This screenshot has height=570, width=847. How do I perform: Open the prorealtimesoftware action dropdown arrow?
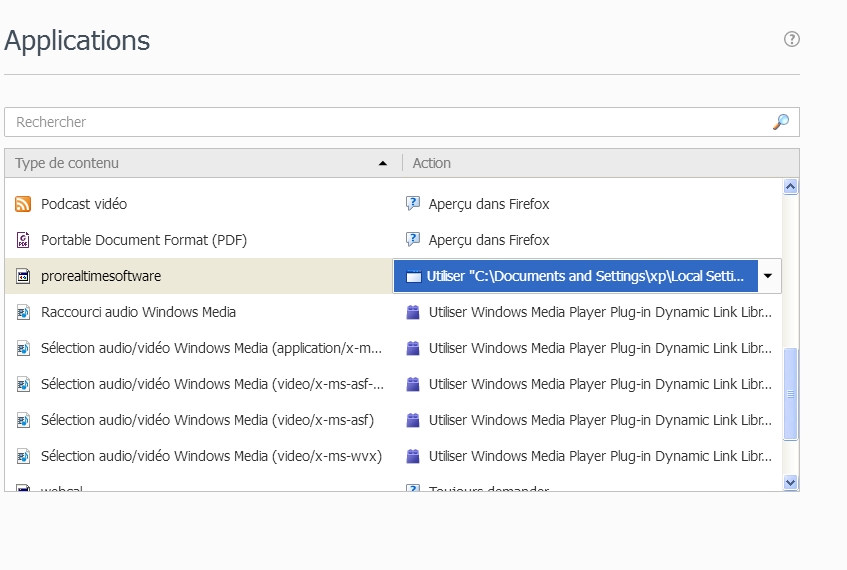(x=767, y=276)
